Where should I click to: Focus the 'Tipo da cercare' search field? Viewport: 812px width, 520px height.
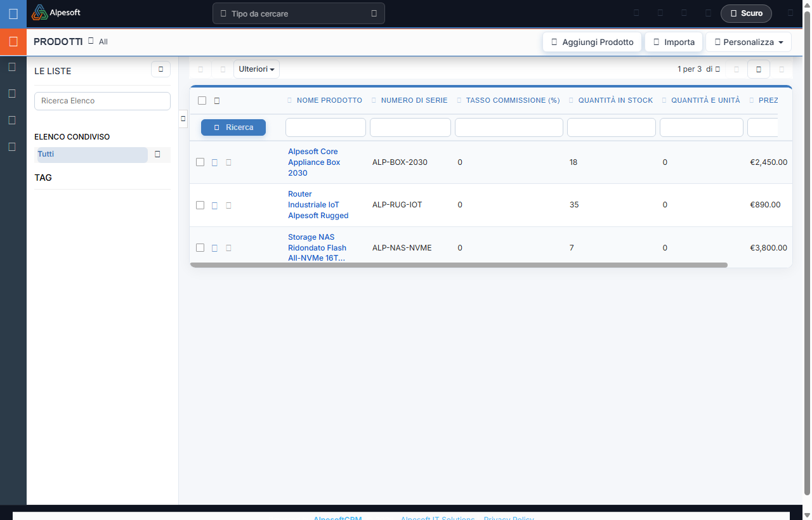tap(298, 13)
